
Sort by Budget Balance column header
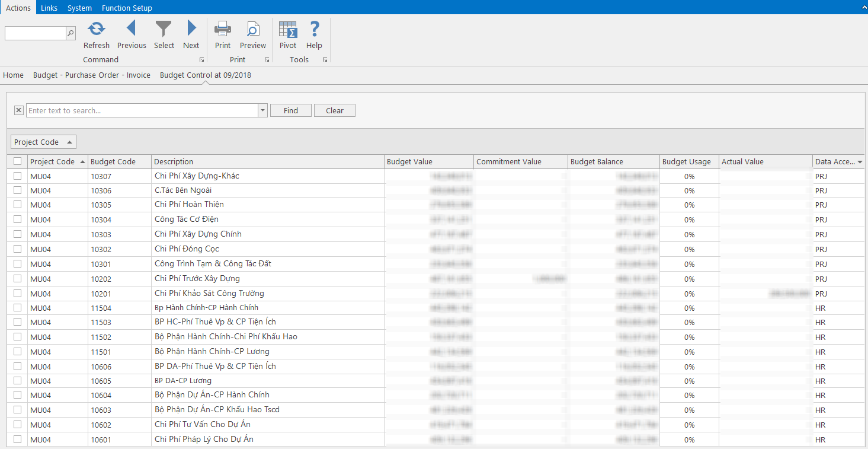(x=614, y=161)
